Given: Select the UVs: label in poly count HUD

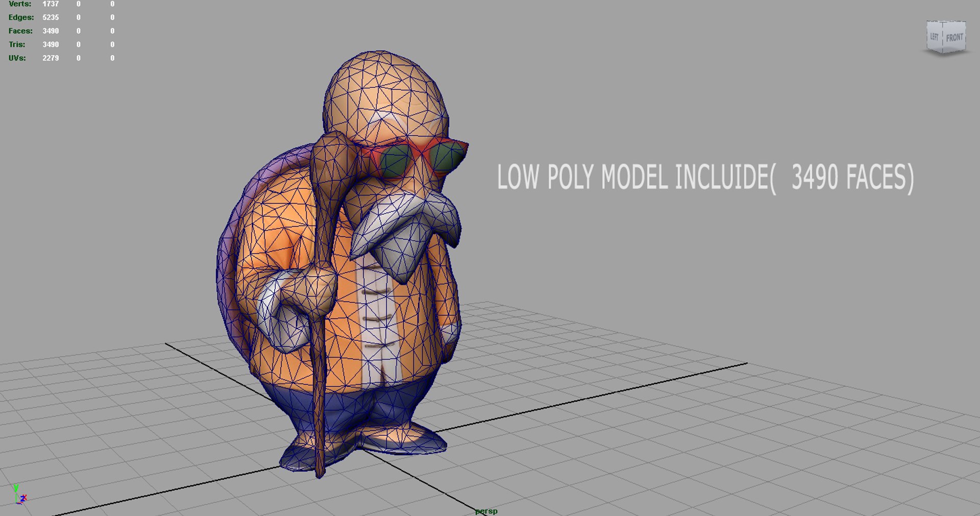Looking at the screenshot, I should pos(17,58).
